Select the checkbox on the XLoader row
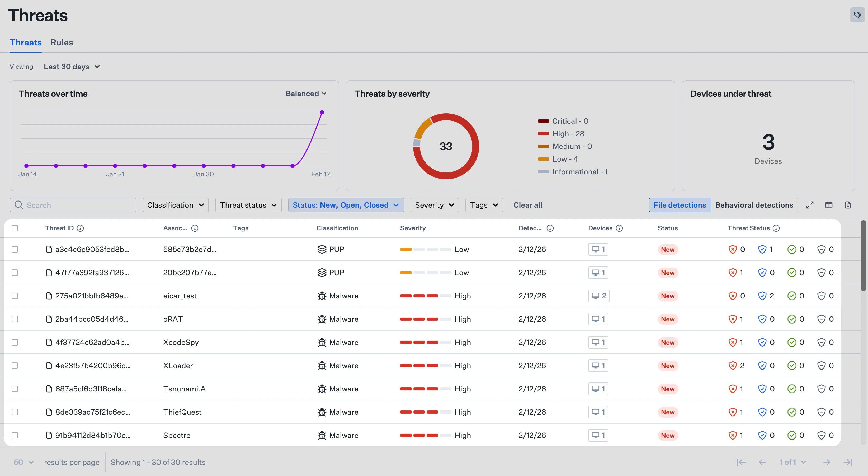 [15, 365]
